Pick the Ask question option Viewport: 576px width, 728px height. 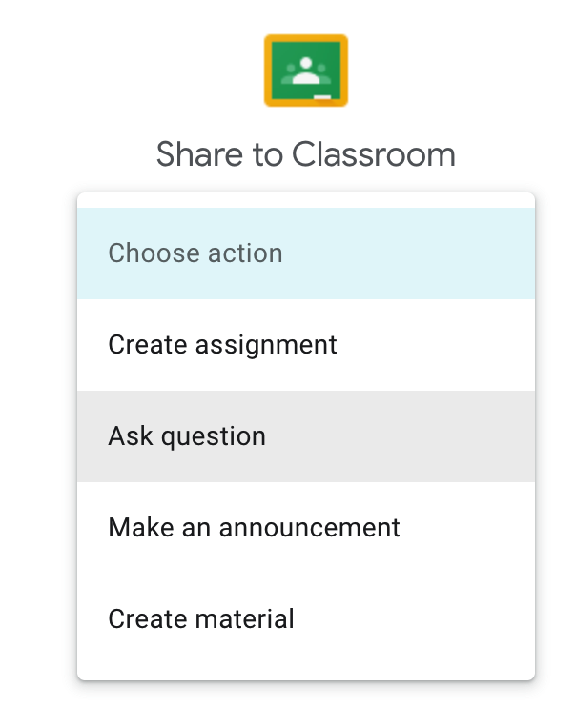tap(306, 436)
